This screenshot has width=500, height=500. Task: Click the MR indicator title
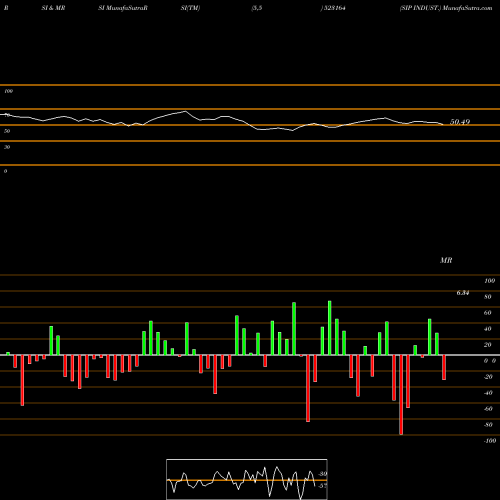pyautogui.click(x=446, y=260)
